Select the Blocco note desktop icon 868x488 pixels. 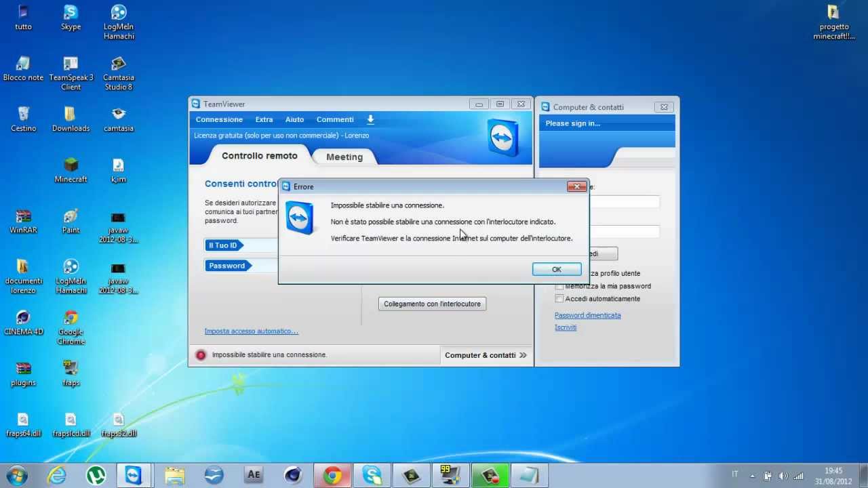tap(23, 69)
